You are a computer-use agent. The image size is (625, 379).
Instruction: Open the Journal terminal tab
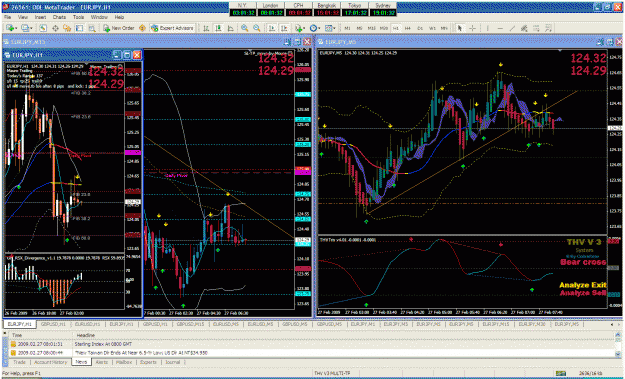tap(173, 362)
